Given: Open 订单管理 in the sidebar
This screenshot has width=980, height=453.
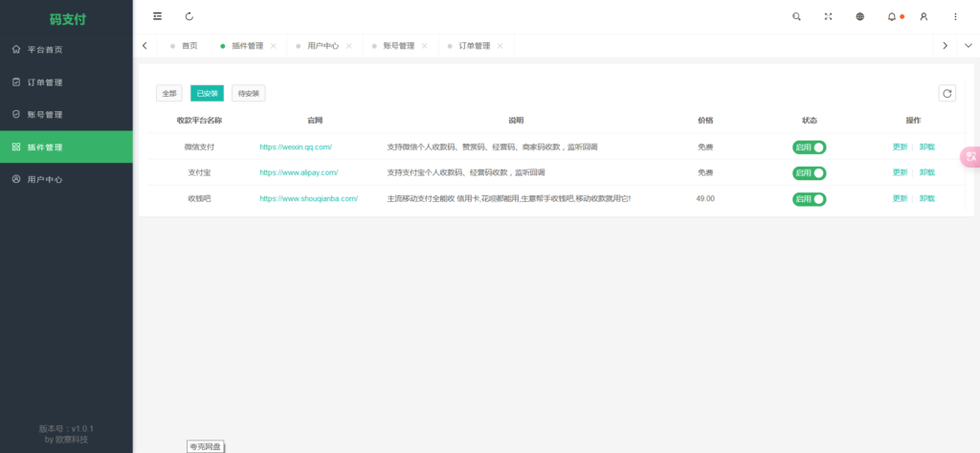Looking at the screenshot, I should 66,82.
